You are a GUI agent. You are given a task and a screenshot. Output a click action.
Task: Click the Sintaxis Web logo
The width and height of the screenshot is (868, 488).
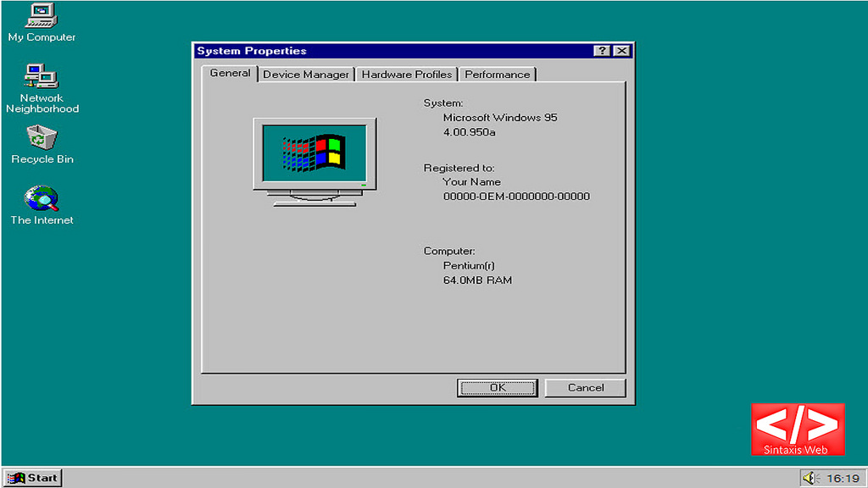point(798,429)
